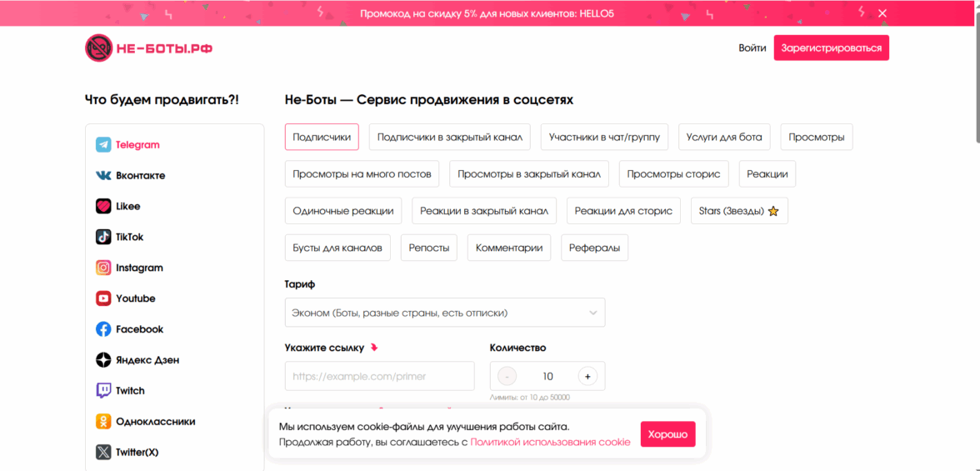
Task: Select Участники в чат/группу
Action: tap(604, 137)
